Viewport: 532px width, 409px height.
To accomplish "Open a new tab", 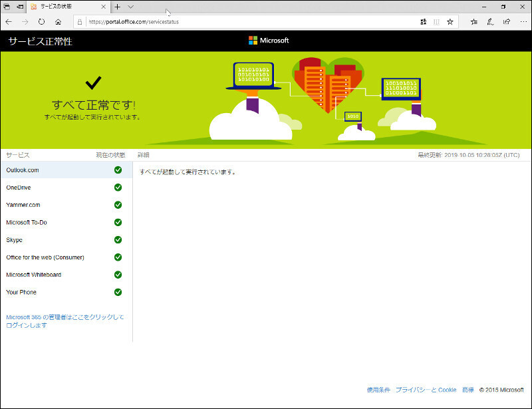I will tap(118, 7).
